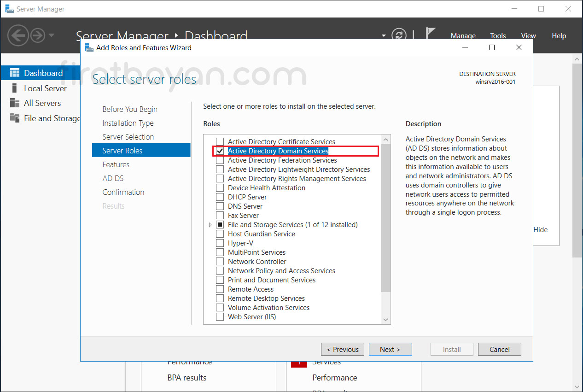Viewport: 583px width, 392px height.
Task: Click the Server Manager back arrow
Action: [18, 35]
